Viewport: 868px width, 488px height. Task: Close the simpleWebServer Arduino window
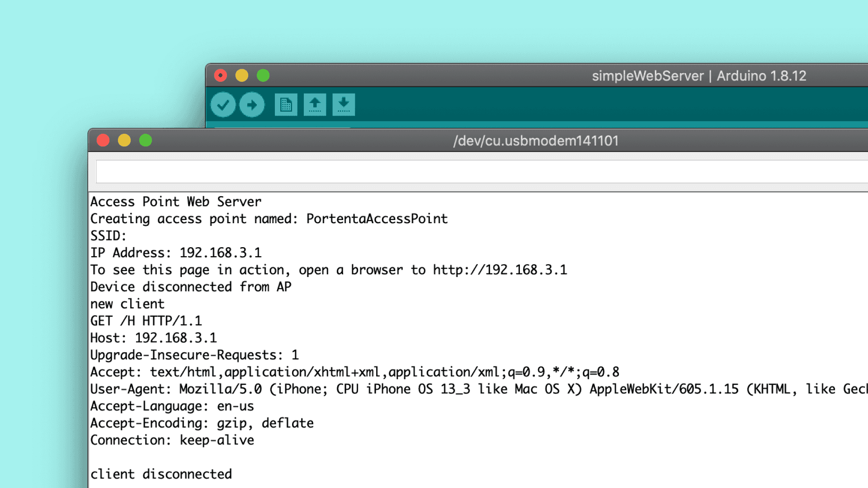221,75
